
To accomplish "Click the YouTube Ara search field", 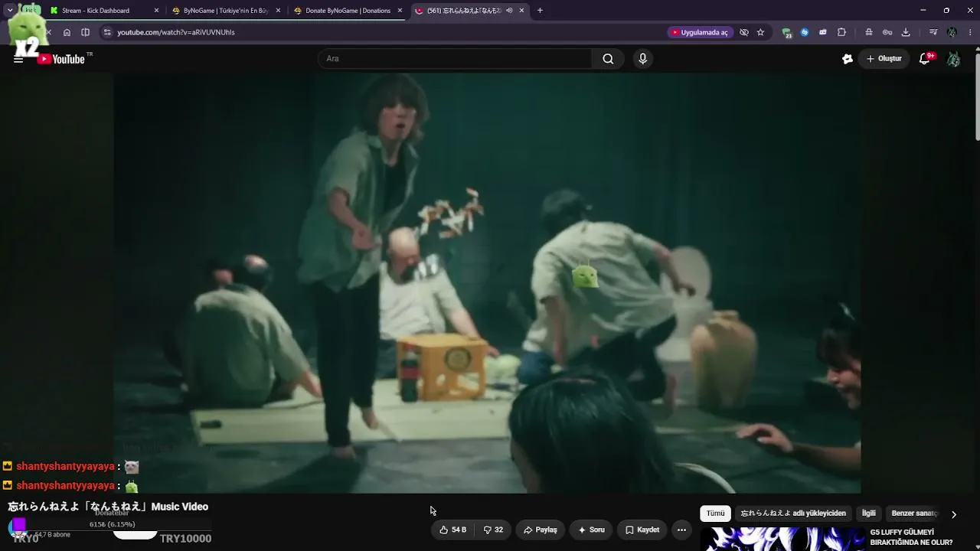I will 455,59.
